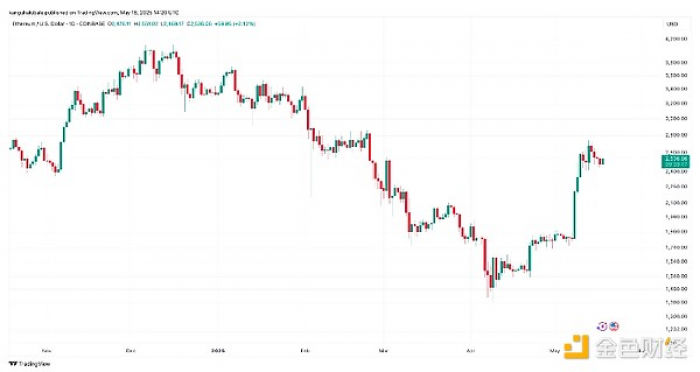Click the green current price tag on axis

coord(675,161)
